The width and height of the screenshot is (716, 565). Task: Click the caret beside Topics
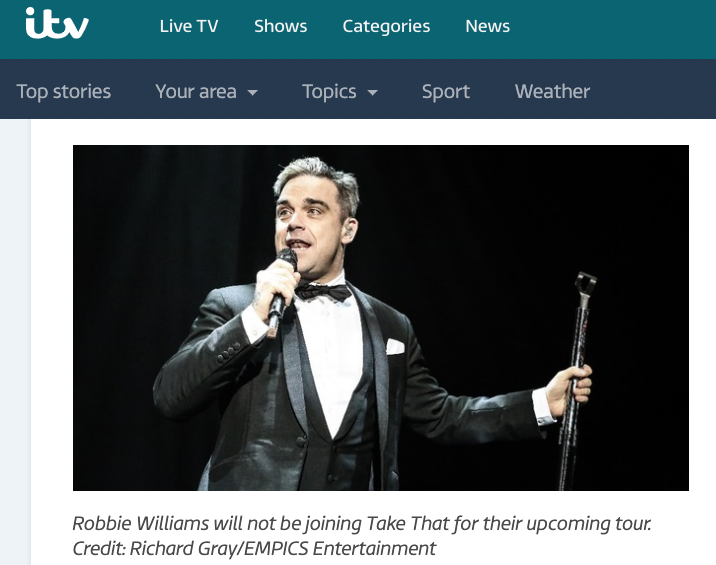click(x=373, y=93)
